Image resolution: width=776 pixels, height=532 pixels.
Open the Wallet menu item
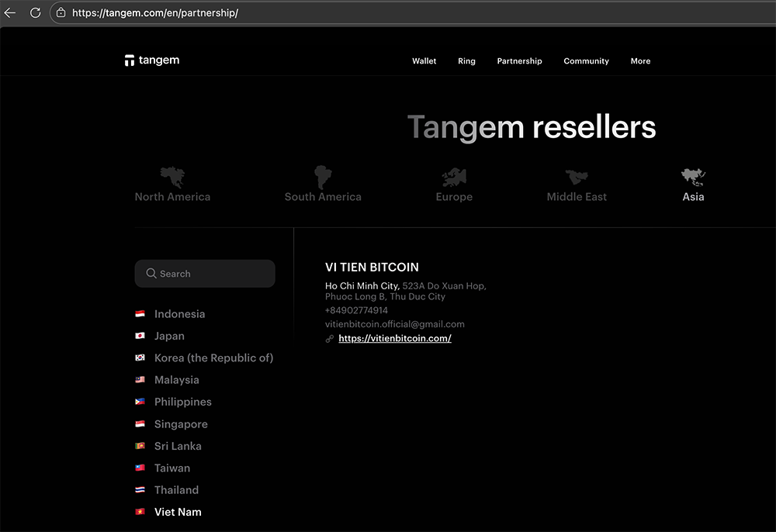424,61
